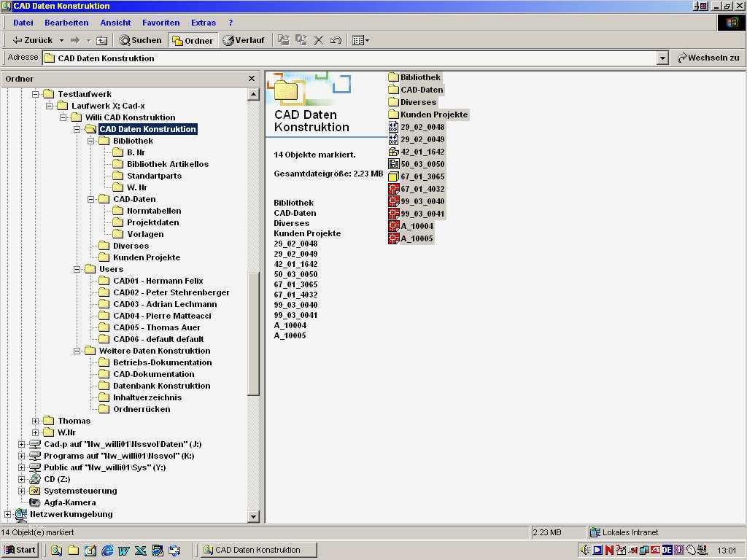Viewport: 747px width, 560px height.
Task: Collapse the Users folder node
Action: 77,269
